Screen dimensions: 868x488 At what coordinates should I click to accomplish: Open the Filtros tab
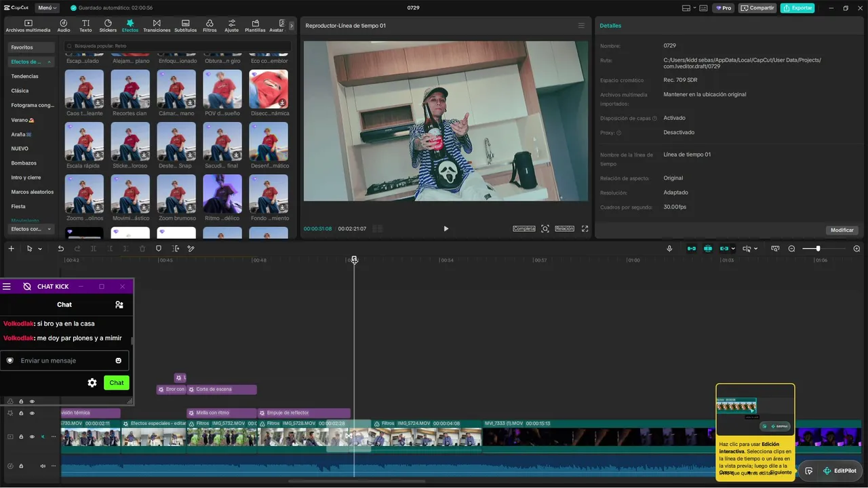(210, 26)
